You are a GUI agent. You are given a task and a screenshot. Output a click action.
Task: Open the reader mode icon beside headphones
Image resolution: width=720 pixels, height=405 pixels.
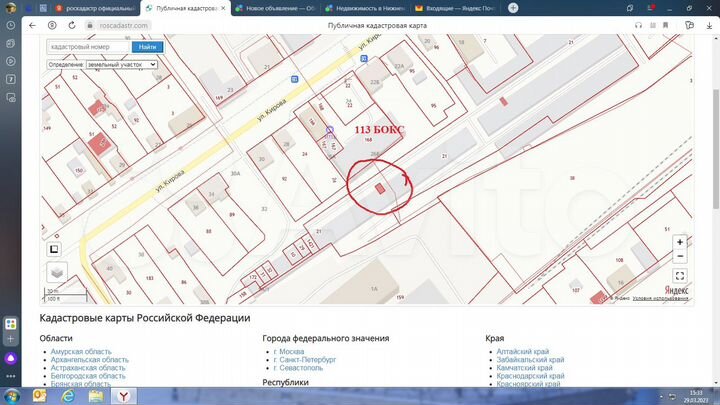tap(652, 25)
